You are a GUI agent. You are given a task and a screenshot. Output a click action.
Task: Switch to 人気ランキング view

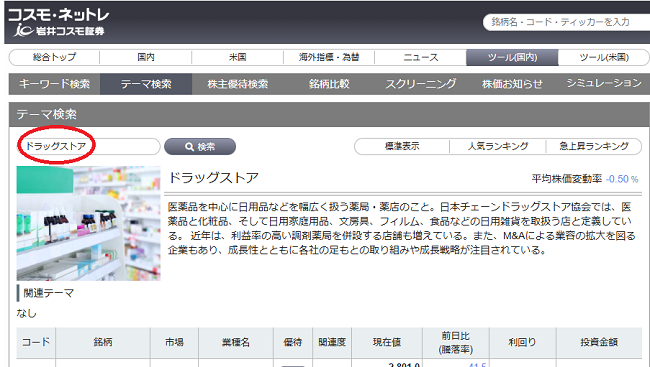coord(498,146)
